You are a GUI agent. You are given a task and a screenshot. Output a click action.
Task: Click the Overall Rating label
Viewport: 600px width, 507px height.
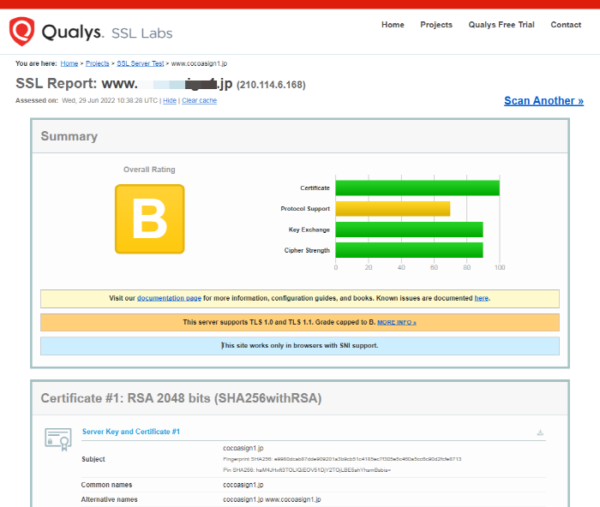pyautogui.click(x=149, y=170)
